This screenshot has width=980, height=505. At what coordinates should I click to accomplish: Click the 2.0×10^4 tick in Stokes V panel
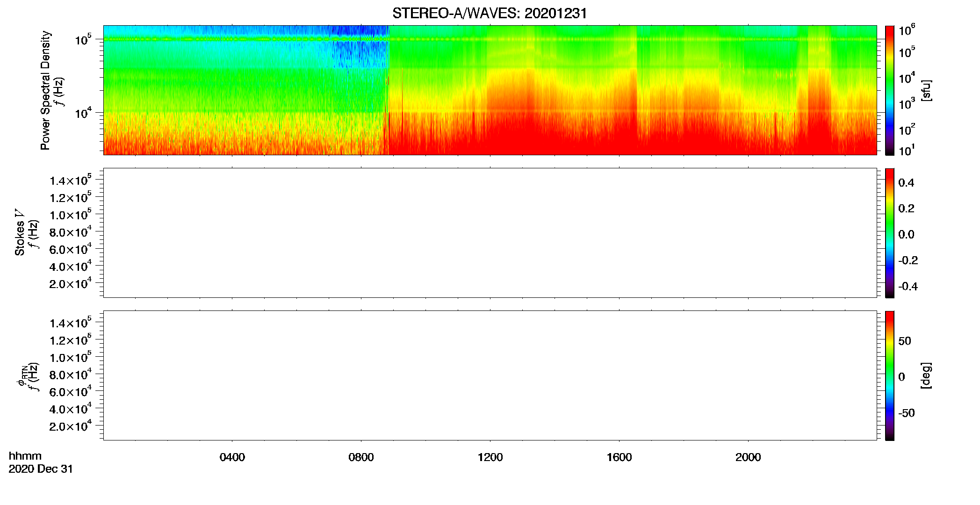point(71,283)
